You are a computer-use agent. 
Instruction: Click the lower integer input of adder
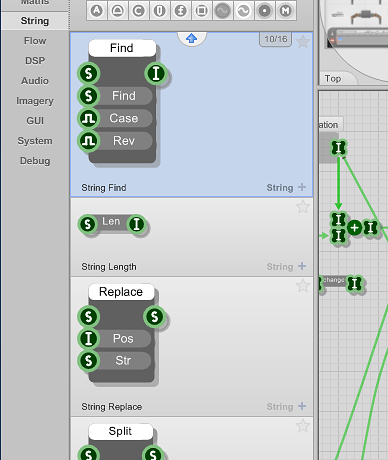point(338,236)
